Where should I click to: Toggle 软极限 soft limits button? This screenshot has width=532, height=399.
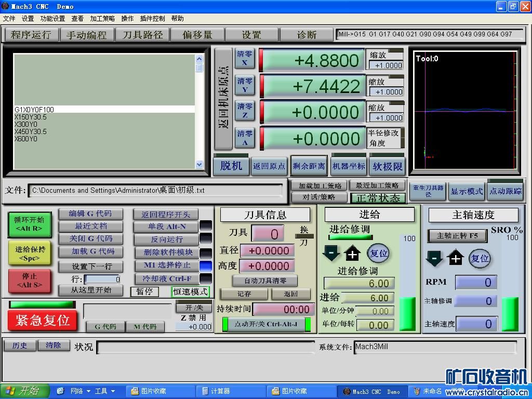(387, 166)
